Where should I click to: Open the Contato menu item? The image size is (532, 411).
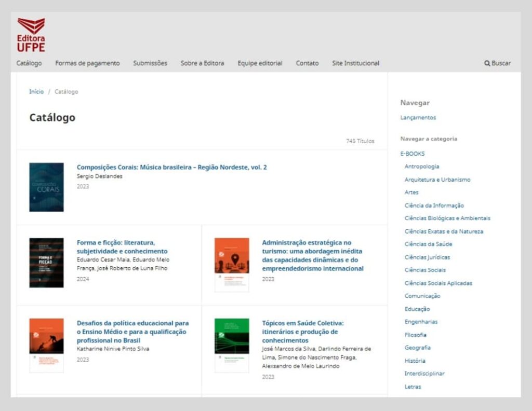307,63
